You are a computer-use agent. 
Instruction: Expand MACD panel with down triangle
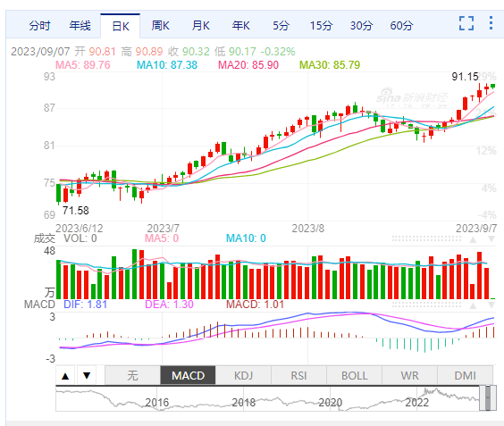(491, 305)
